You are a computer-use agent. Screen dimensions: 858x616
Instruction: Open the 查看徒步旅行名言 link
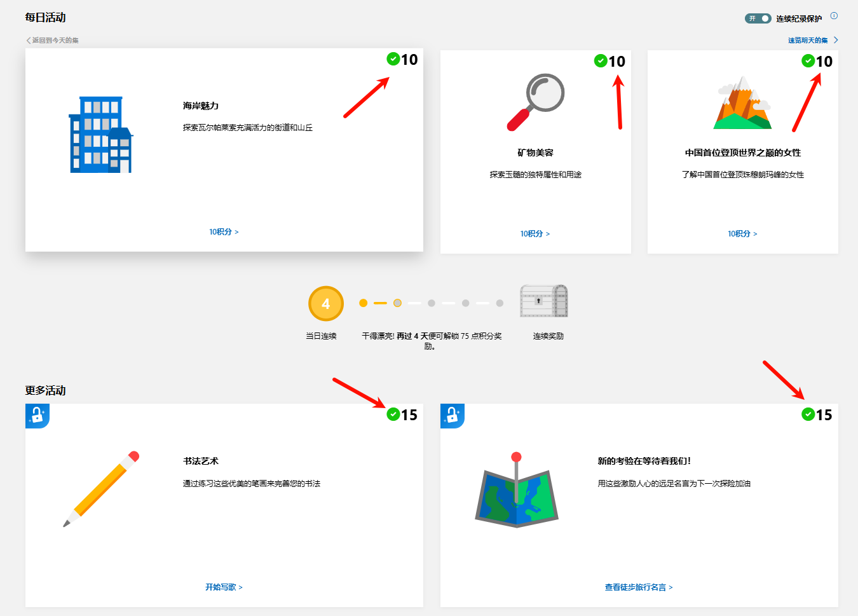638,587
